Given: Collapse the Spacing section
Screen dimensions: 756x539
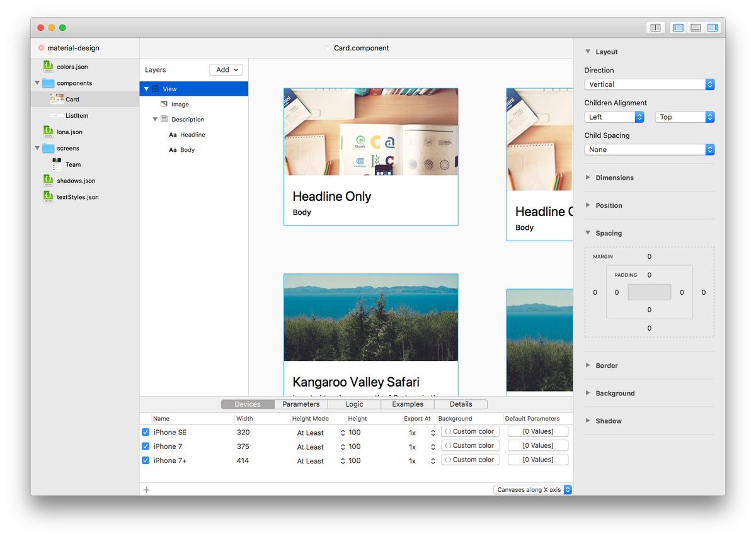Looking at the screenshot, I should [588, 233].
